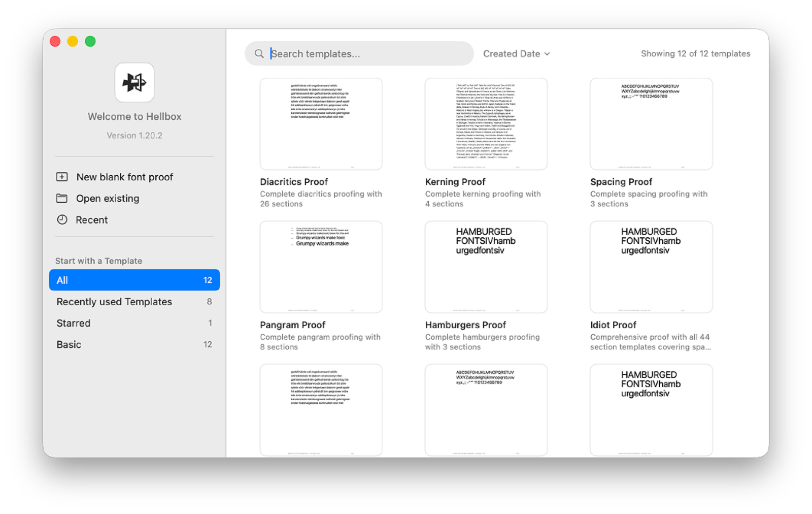Focus the Search templates field
Image resolution: width=812 pixels, height=514 pixels.
coord(359,53)
